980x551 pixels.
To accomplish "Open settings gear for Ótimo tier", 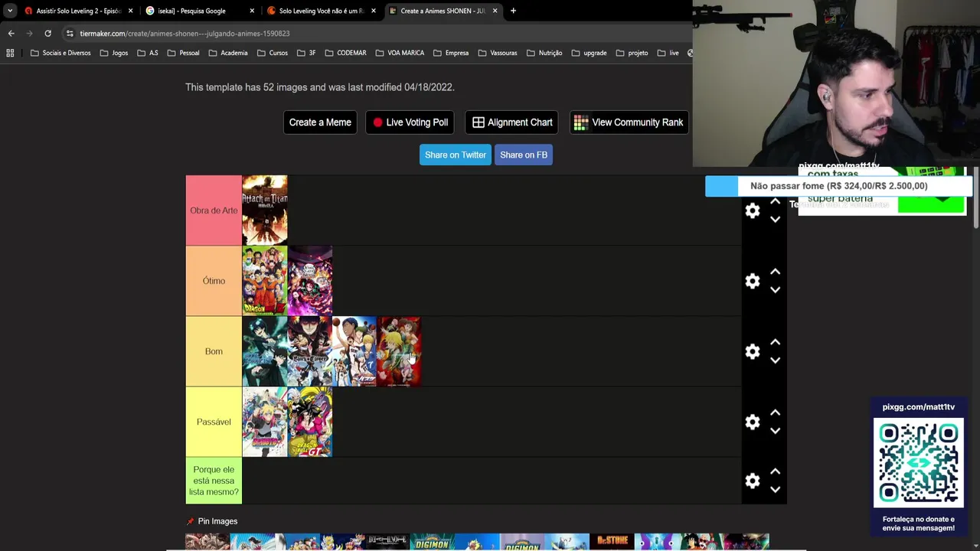I will (753, 281).
